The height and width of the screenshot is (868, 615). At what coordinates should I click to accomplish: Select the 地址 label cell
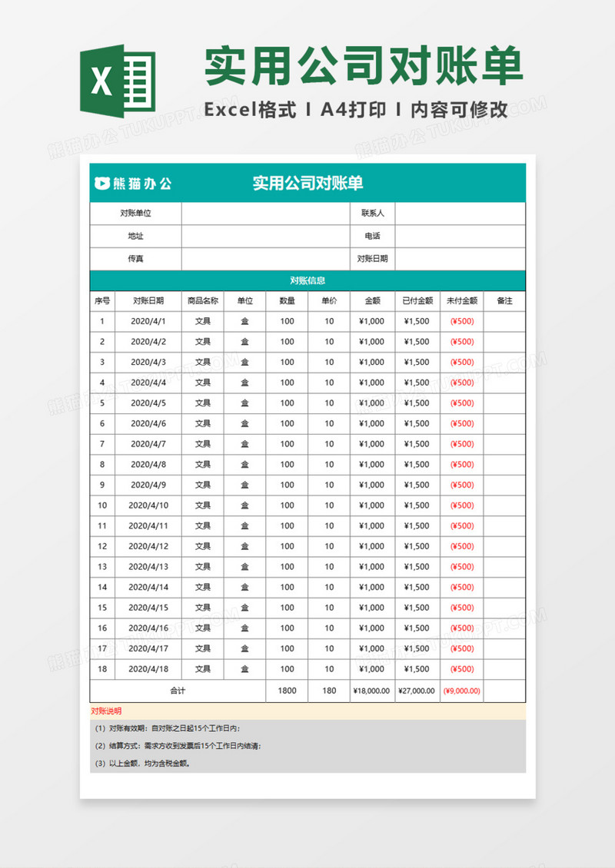(x=136, y=236)
